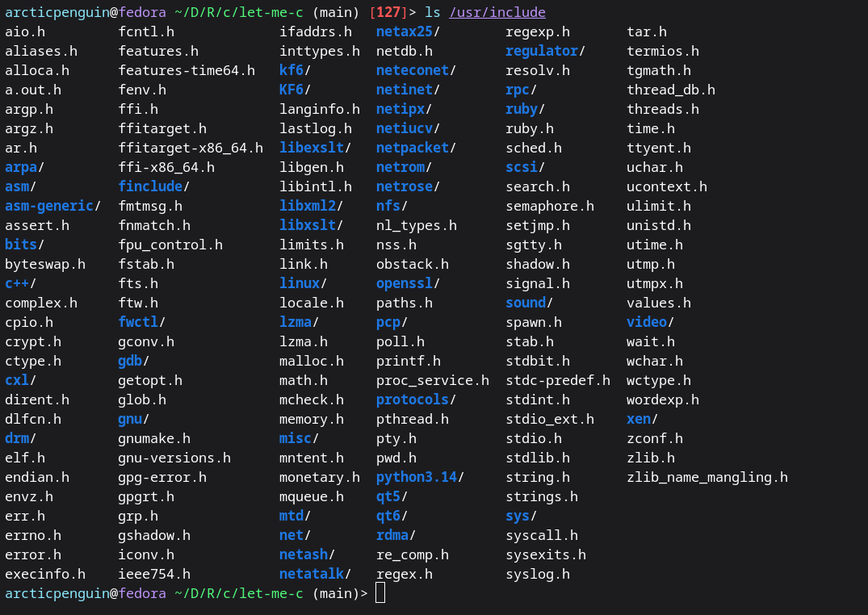
Task: Select the netash/ directory entry
Action: tap(308, 554)
